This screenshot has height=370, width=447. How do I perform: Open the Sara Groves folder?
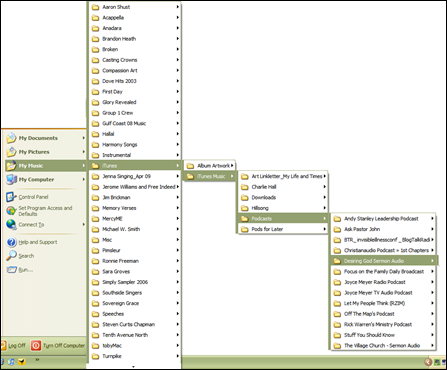[135, 271]
